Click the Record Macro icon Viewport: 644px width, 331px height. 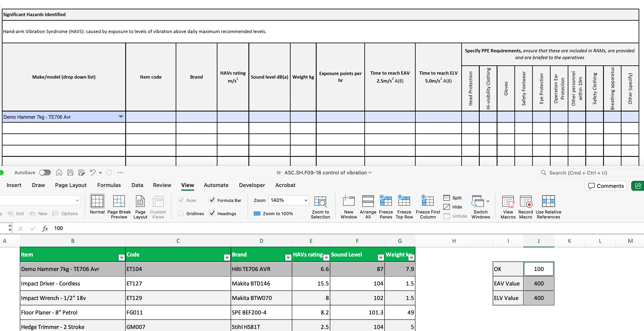(525, 201)
